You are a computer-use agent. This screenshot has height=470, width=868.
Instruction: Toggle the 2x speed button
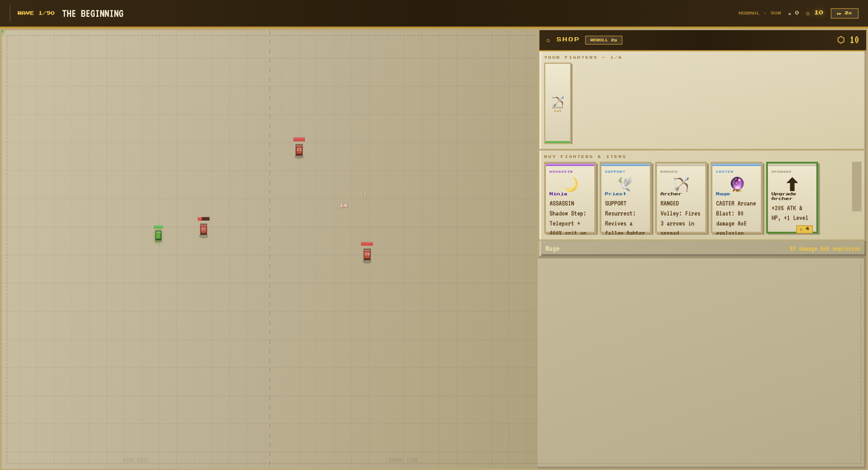(x=844, y=13)
